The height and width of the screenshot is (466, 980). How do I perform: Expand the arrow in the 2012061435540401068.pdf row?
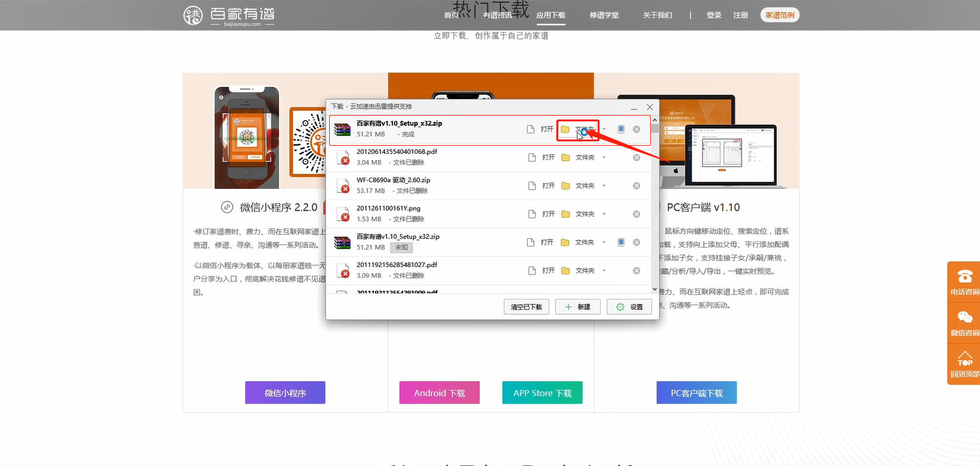[x=604, y=158]
